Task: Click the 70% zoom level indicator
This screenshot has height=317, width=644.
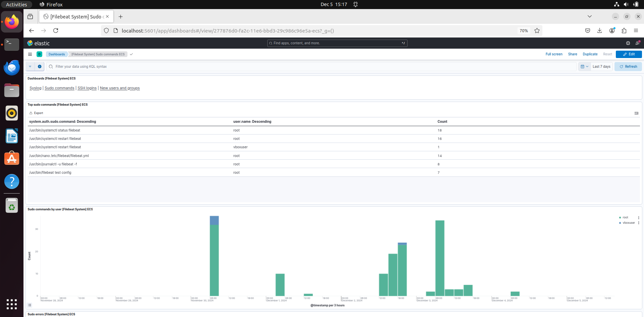Action: [x=524, y=31]
